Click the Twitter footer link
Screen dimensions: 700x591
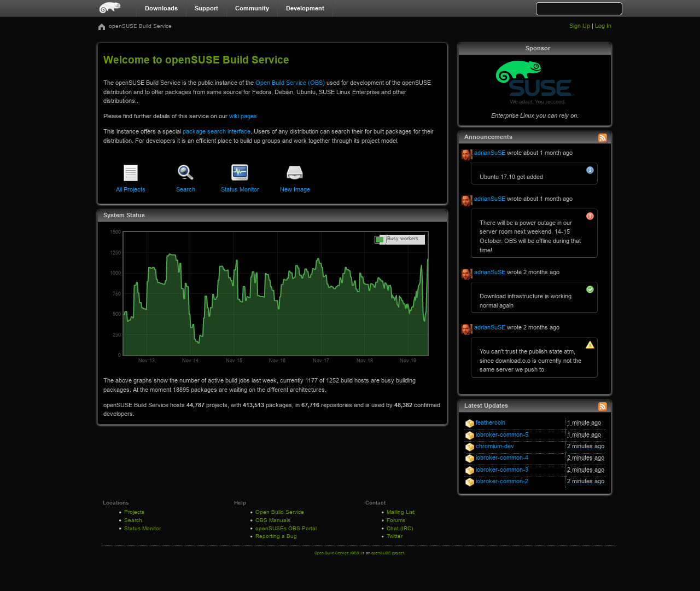[x=395, y=536]
